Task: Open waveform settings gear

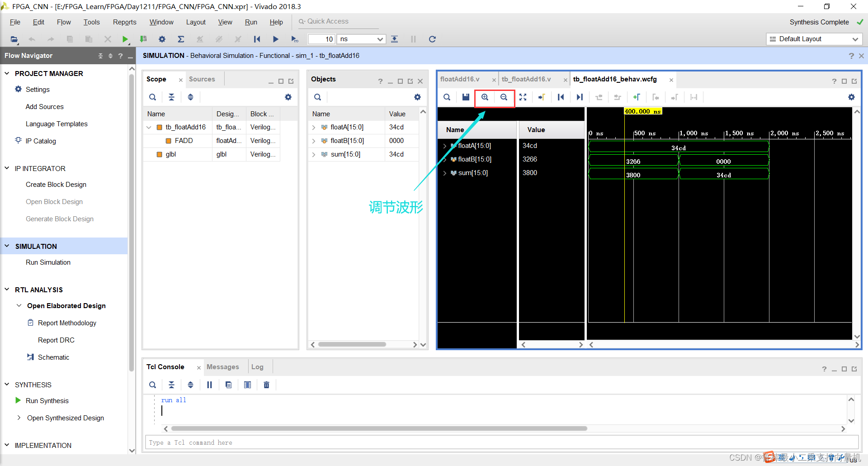Action: tap(851, 97)
